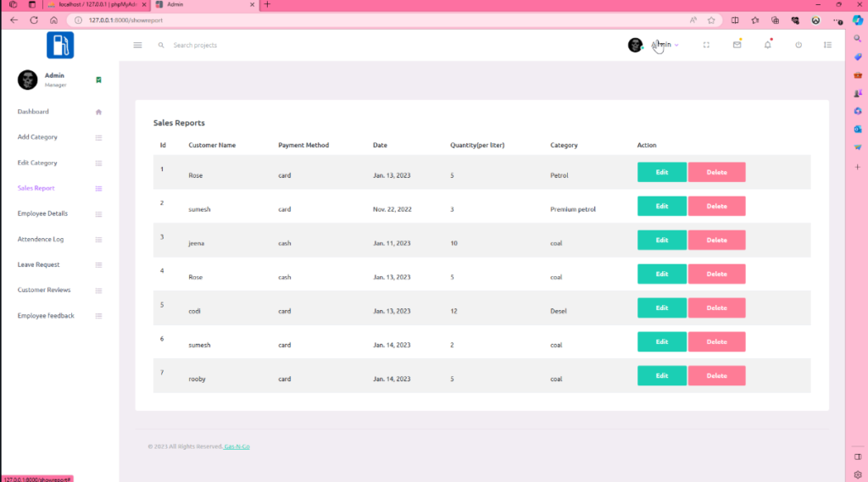Edit the jeena coal sale
The image size is (868, 482).
point(661,241)
